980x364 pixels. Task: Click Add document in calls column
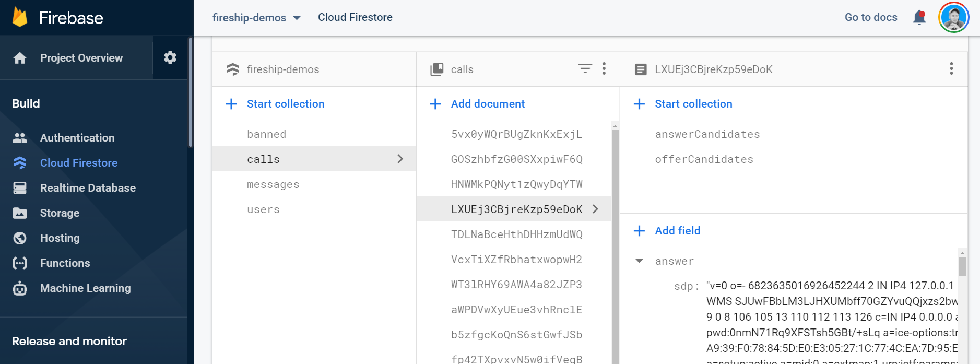click(487, 104)
